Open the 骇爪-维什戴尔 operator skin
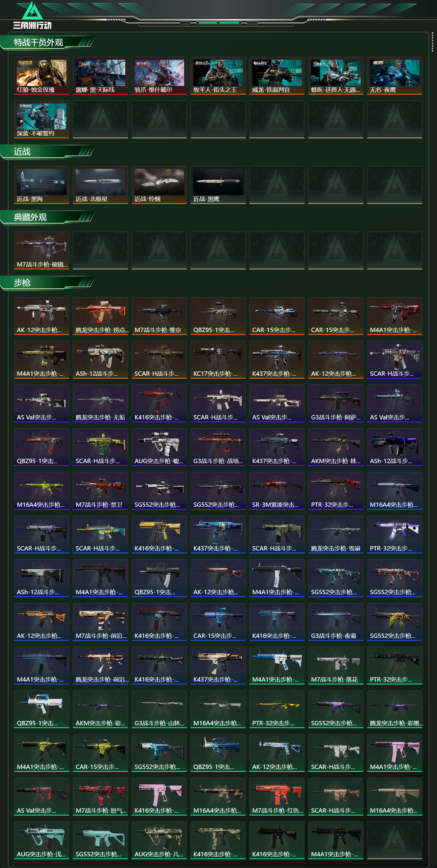Image resolution: width=437 pixels, height=868 pixels. (159, 76)
